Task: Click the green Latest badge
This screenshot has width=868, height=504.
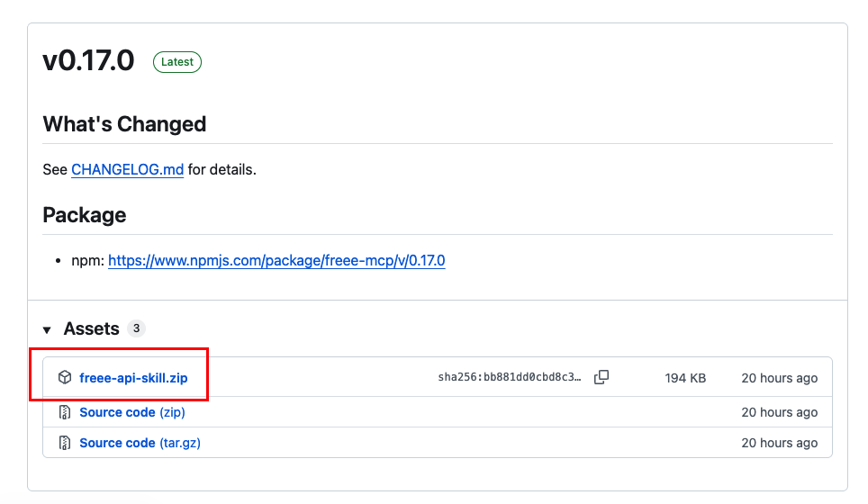Action: tap(177, 62)
